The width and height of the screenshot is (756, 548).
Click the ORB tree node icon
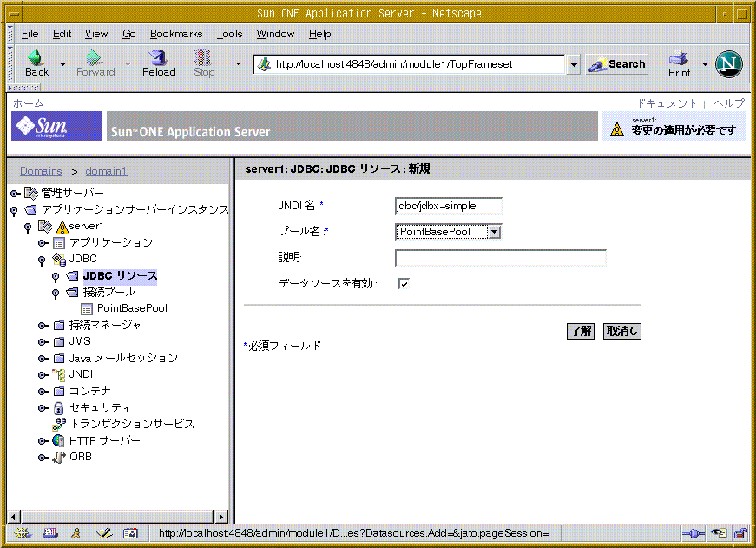point(58,457)
